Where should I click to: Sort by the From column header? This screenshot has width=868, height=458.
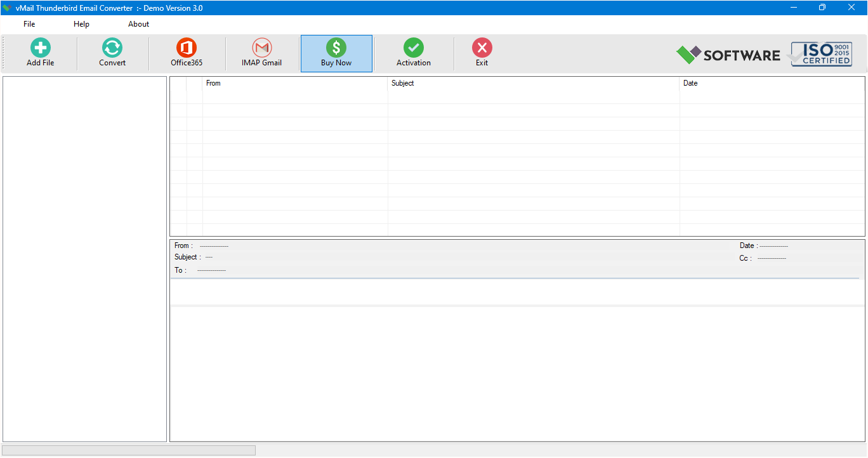click(295, 83)
